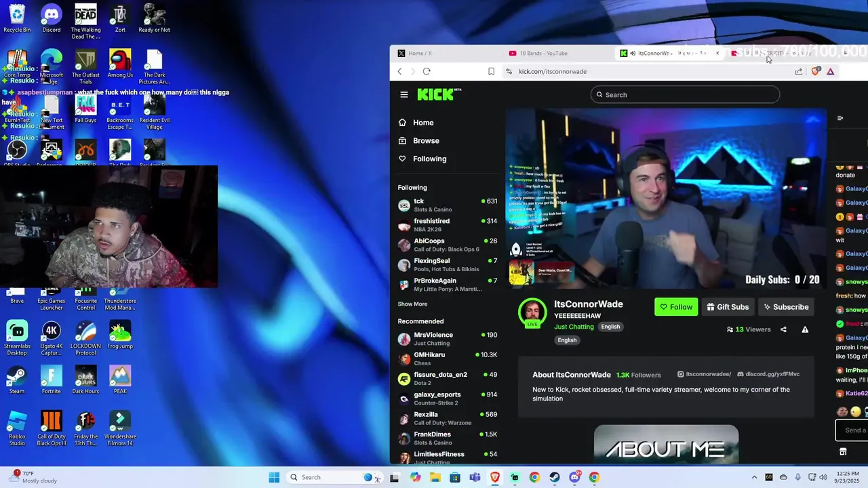Open GMHikaru recommended channel
This screenshot has width=868, height=488.
coord(448,359)
